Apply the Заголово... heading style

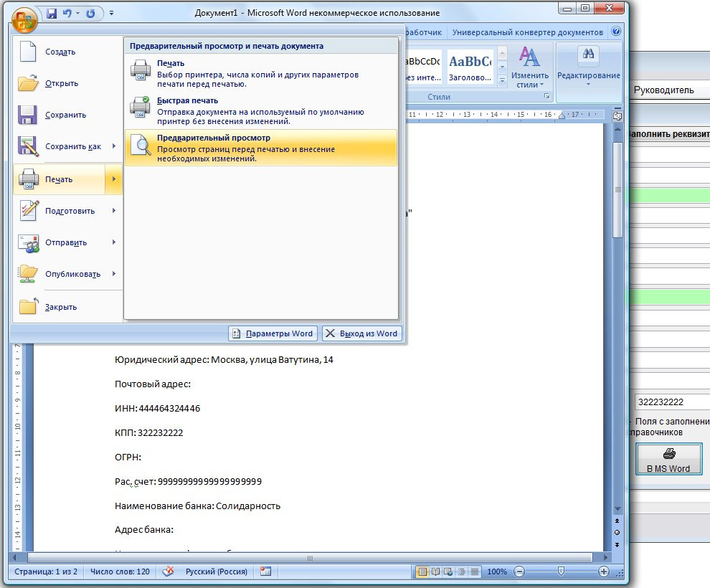coord(470,66)
